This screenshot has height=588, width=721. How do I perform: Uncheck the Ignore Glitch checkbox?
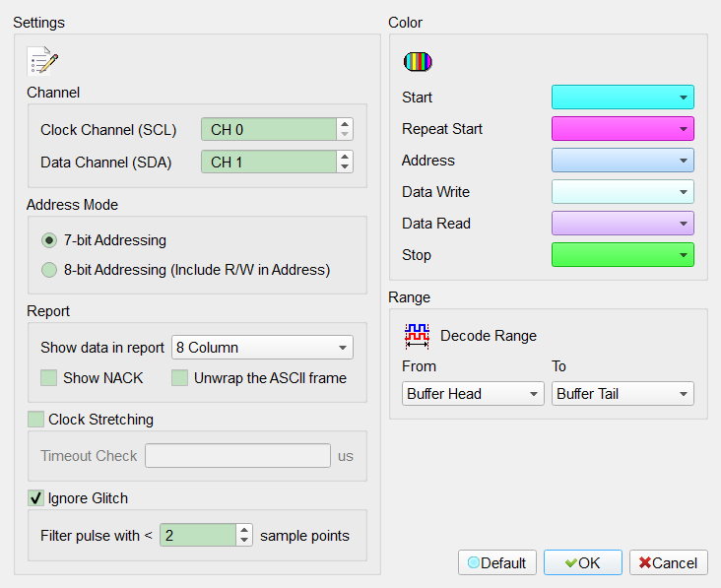(35, 498)
